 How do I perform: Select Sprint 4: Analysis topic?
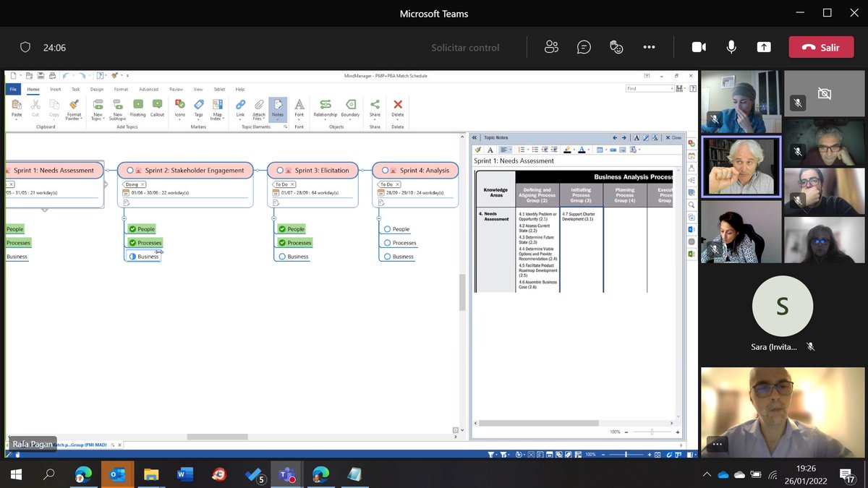point(415,171)
